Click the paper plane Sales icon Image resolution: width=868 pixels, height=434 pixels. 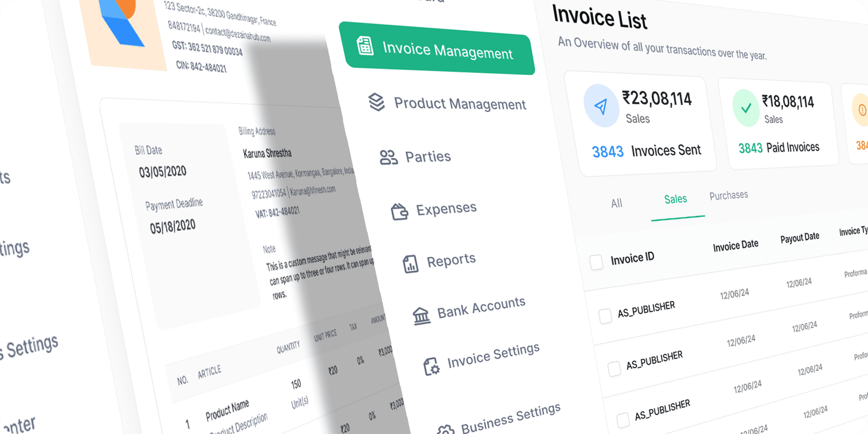[601, 106]
